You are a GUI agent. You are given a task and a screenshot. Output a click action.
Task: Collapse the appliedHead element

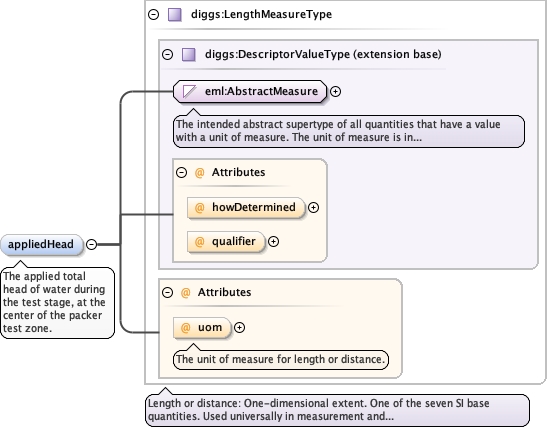click(92, 244)
